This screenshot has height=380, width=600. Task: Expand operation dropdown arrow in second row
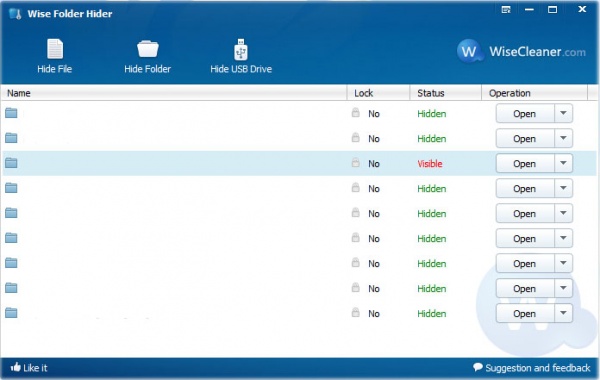click(563, 139)
